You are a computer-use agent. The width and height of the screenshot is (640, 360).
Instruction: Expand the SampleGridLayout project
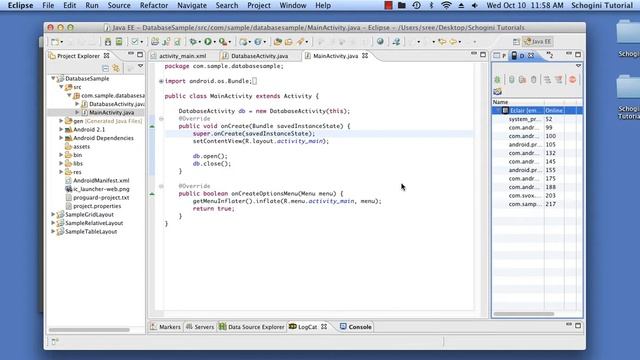click(53, 214)
